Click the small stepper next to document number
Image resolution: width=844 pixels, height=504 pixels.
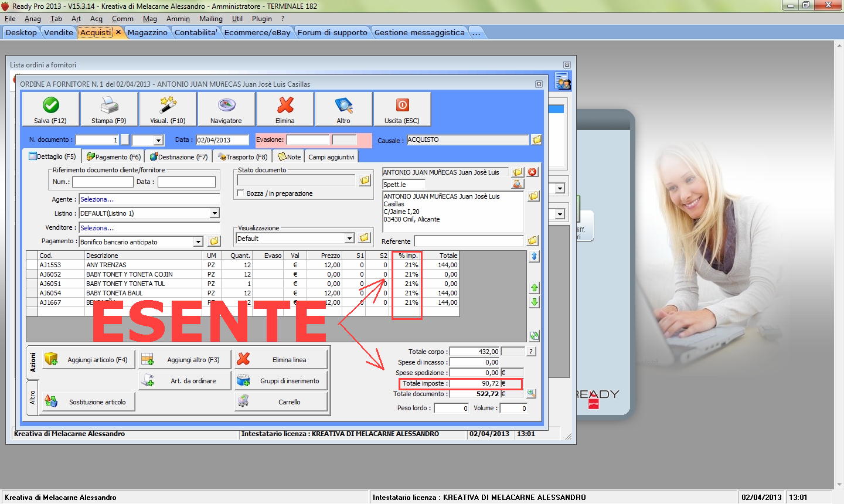click(124, 140)
